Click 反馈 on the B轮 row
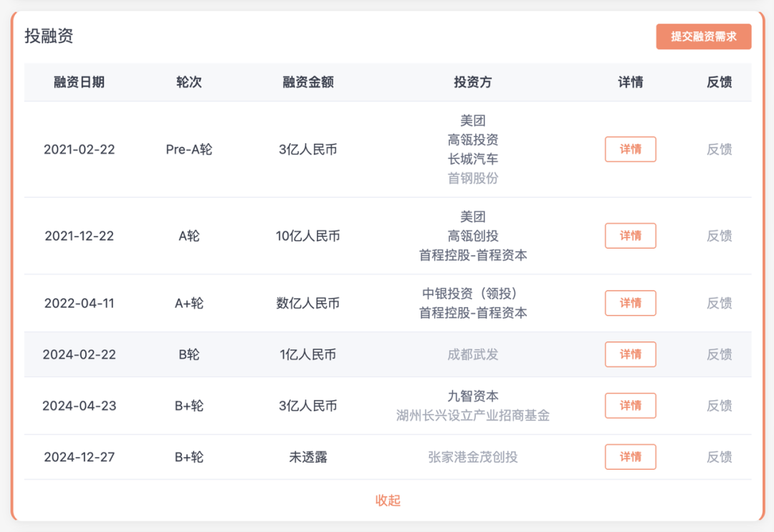 click(x=719, y=354)
